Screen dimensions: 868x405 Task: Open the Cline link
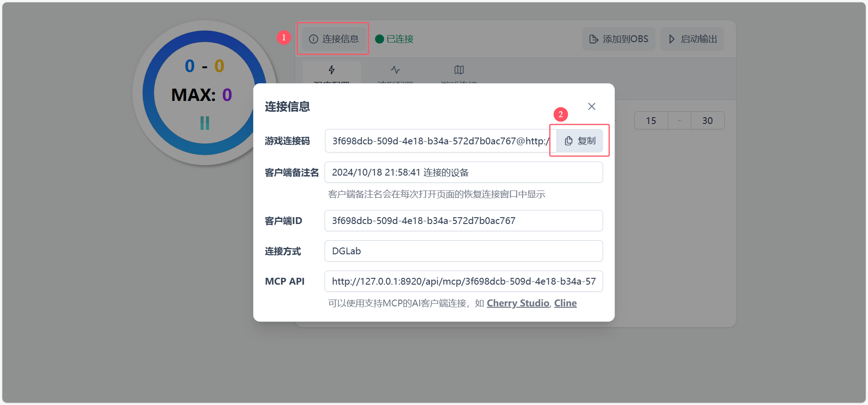566,303
